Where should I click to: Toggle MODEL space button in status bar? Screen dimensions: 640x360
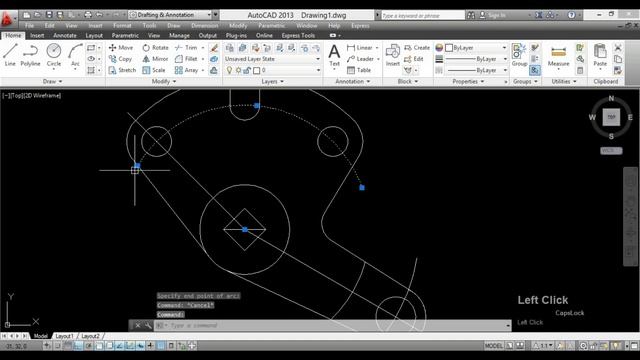pyautogui.click(x=493, y=346)
